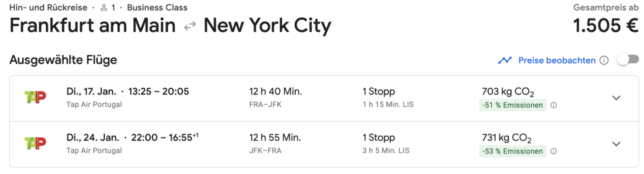This screenshot has width=644, height=174.
Task: Open emissions info icon for -53 % flight
Action: pyautogui.click(x=553, y=151)
